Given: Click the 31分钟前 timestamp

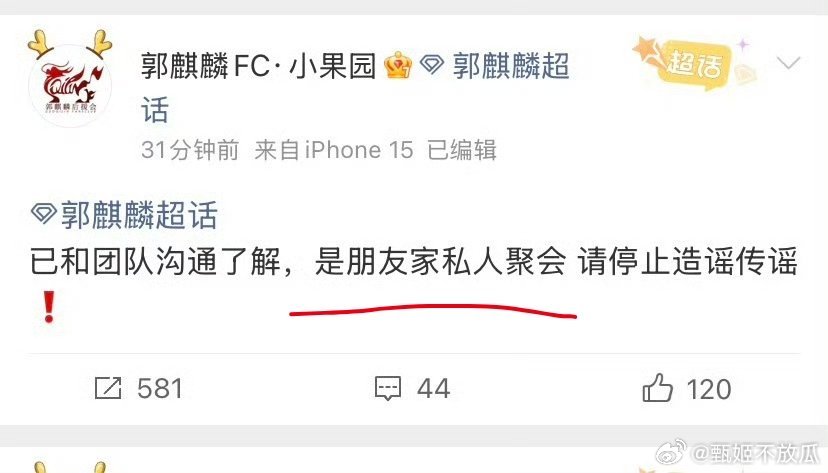Looking at the screenshot, I should (190, 150).
